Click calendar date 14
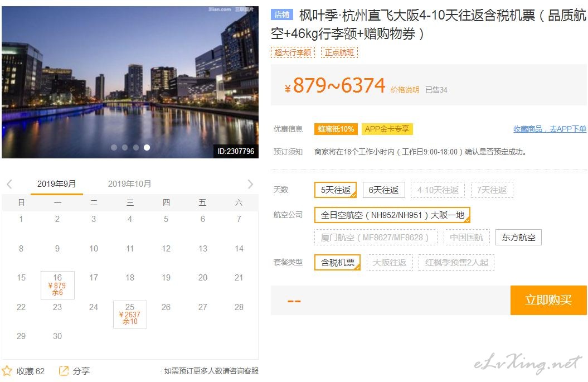 239,248
